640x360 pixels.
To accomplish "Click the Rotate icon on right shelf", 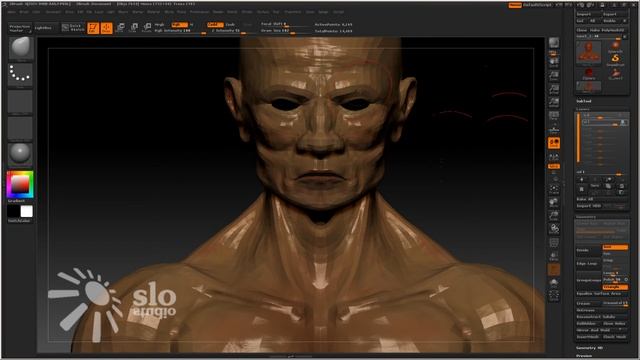I will point(554,229).
